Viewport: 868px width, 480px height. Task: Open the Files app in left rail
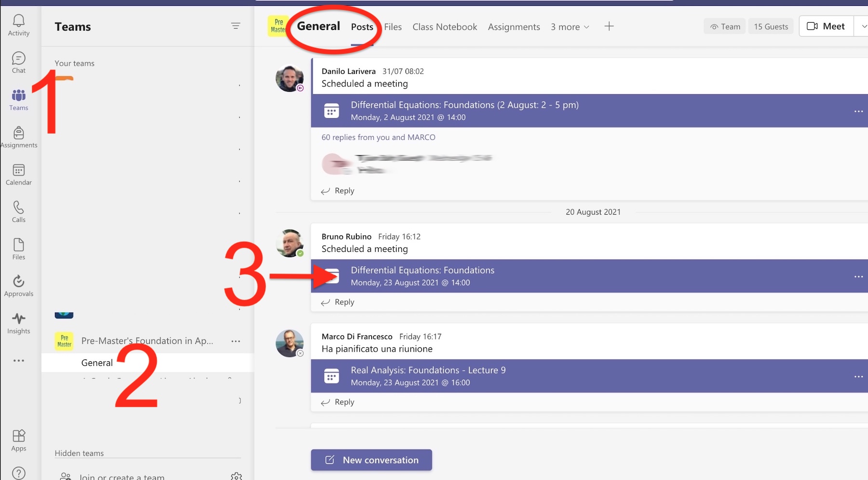18,249
